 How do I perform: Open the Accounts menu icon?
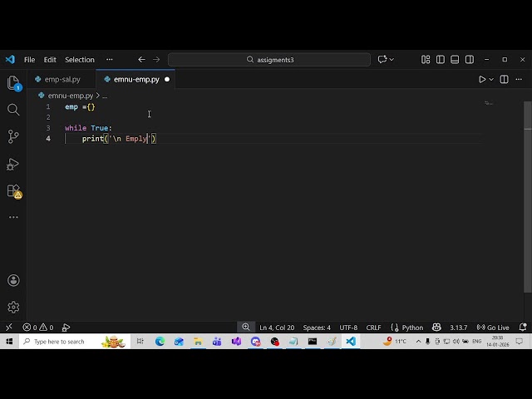13,280
